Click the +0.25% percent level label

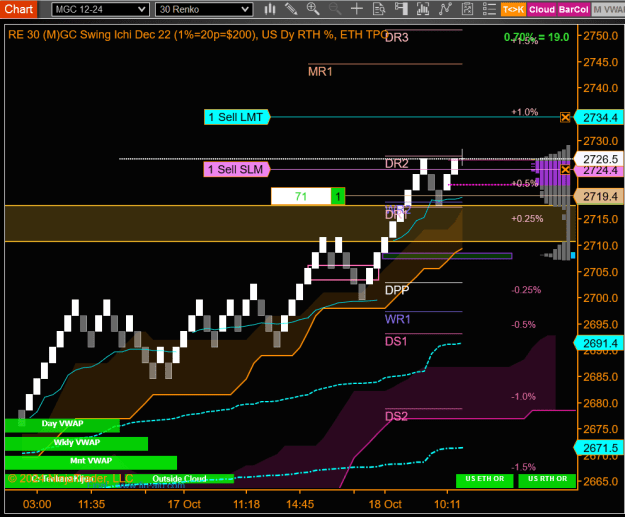527,218
